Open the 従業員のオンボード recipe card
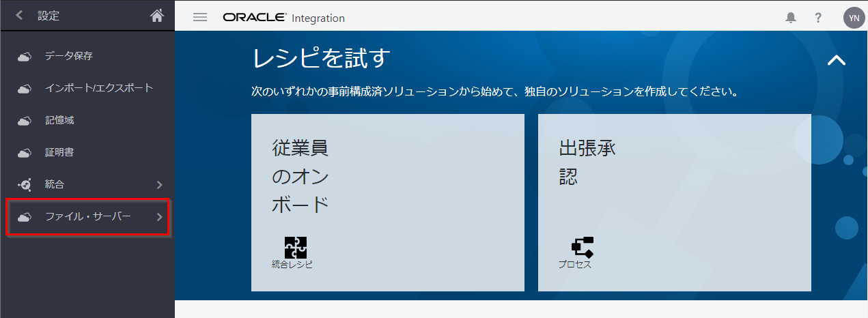868x318 pixels. pyautogui.click(x=387, y=203)
